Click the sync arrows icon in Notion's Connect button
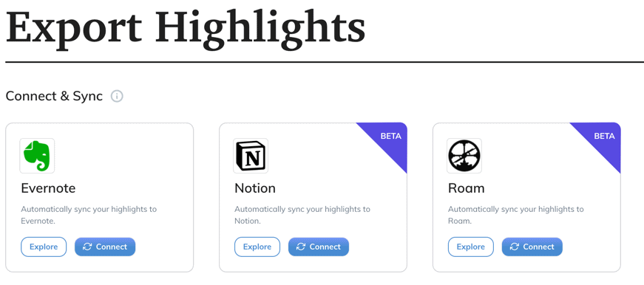Viewport: 644px width, 285px height. coord(301,247)
